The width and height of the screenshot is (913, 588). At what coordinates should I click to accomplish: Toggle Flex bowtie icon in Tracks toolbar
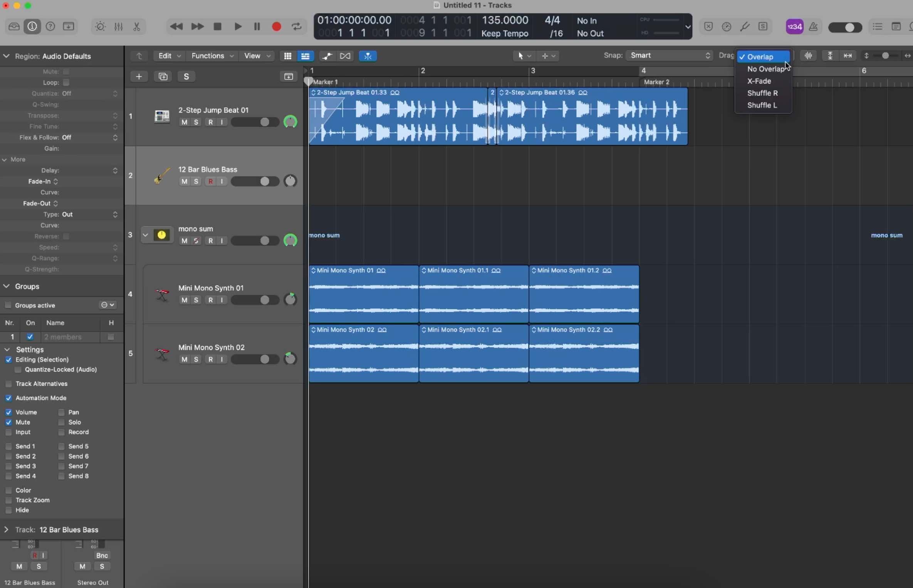[x=345, y=56]
